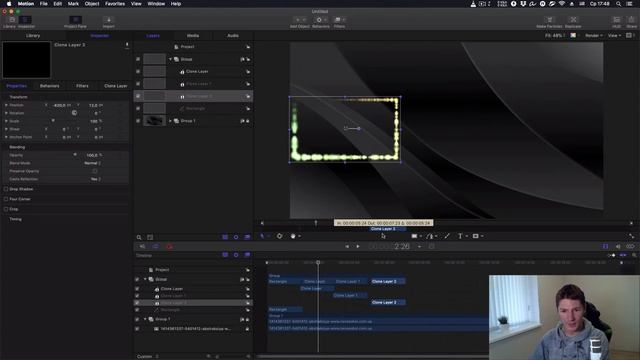Screen dimensions: 640x360
Task: Toggle visibility checkbox of Clone Layer 1 in Layers list
Action: (x=138, y=84)
